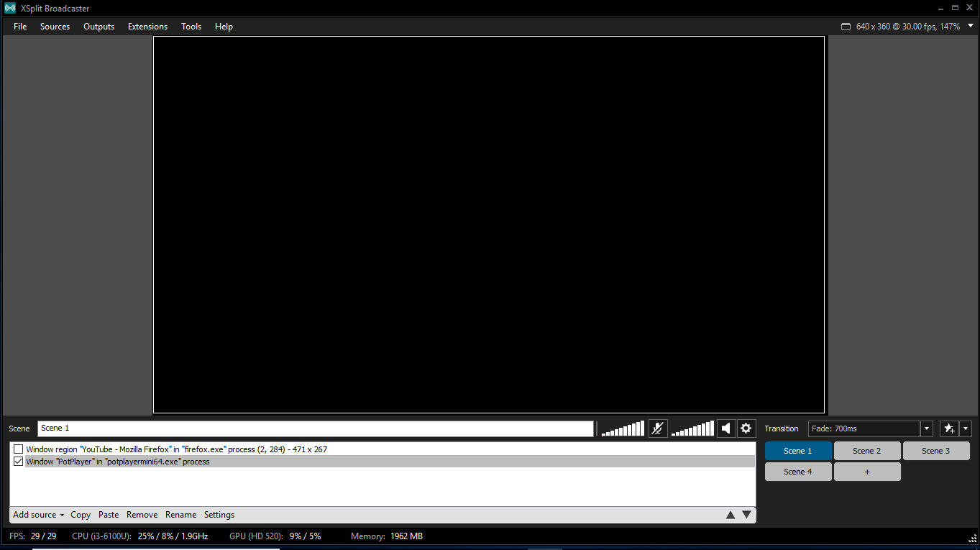Click the Scene name text field
The width and height of the screenshot is (980, 550).
[315, 428]
